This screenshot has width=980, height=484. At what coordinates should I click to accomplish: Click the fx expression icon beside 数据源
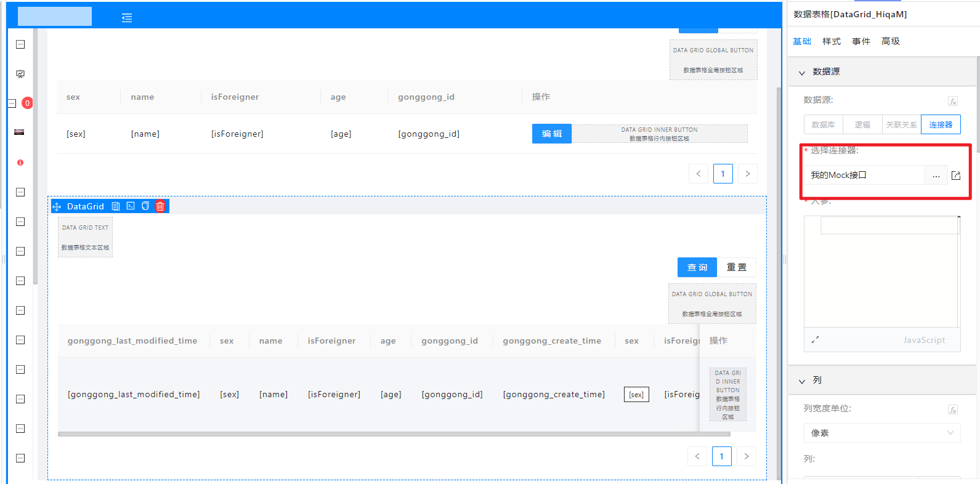point(953,101)
